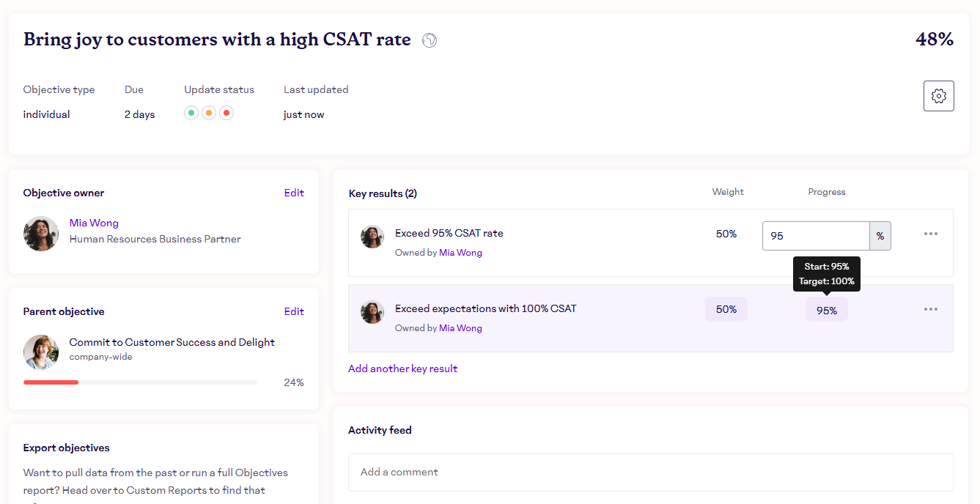Click avatar next to Exceed 95% CSAT rate
Image resolution: width=980 pixels, height=504 pixels.
pyautogui.click(x=372, y=237)
